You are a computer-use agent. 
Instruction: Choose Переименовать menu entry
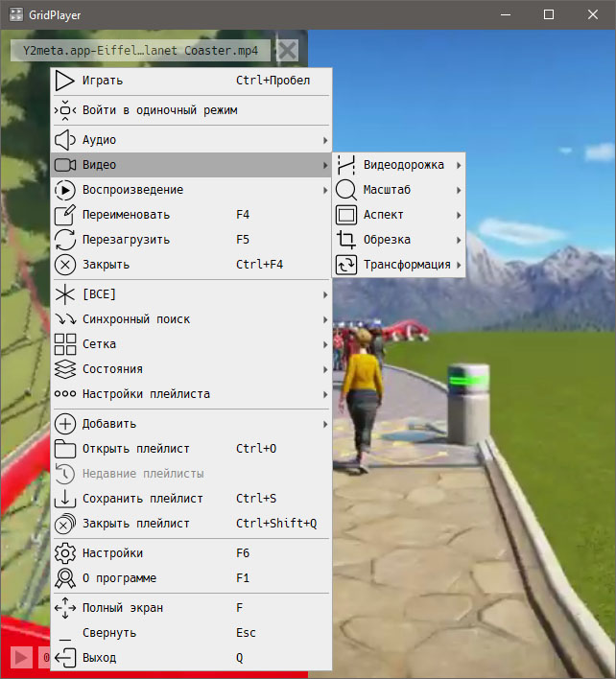click(x=191, y=215)
